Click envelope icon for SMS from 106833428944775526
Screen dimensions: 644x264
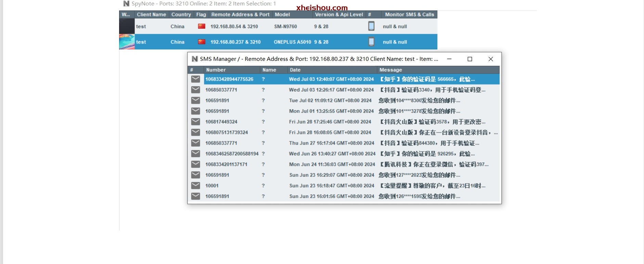tap(195, 79)
